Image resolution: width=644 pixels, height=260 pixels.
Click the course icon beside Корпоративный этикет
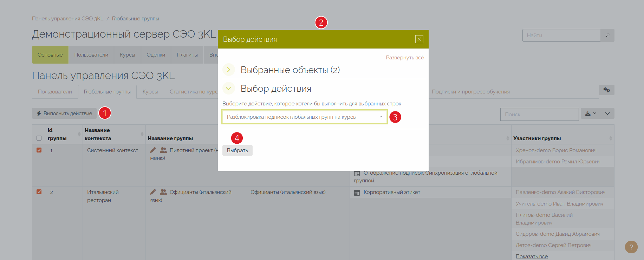tap(357, 193)
